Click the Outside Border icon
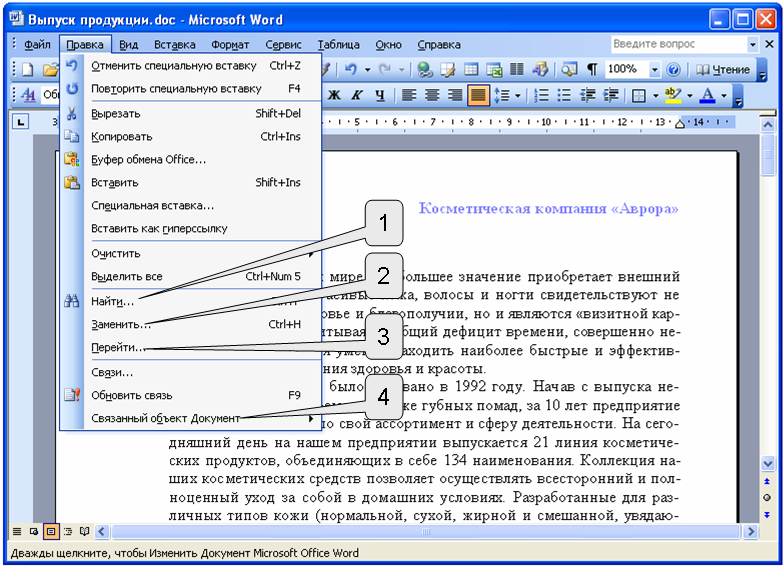The height and width of the screenshot is (566, 784). (x=638, y=95)
